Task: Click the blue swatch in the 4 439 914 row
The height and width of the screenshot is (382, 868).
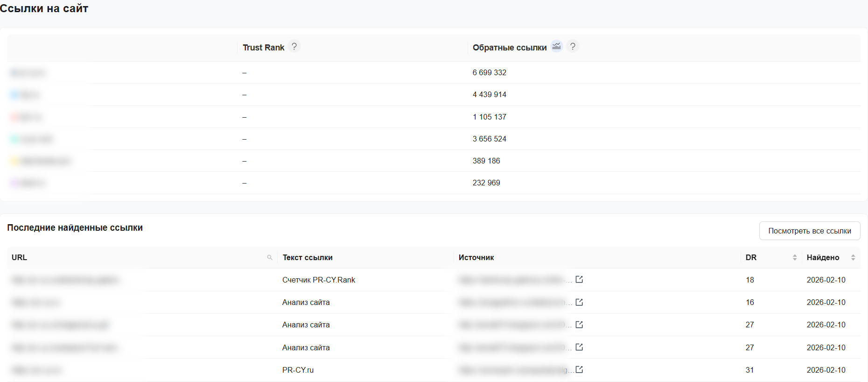Action: click(14, 95)
